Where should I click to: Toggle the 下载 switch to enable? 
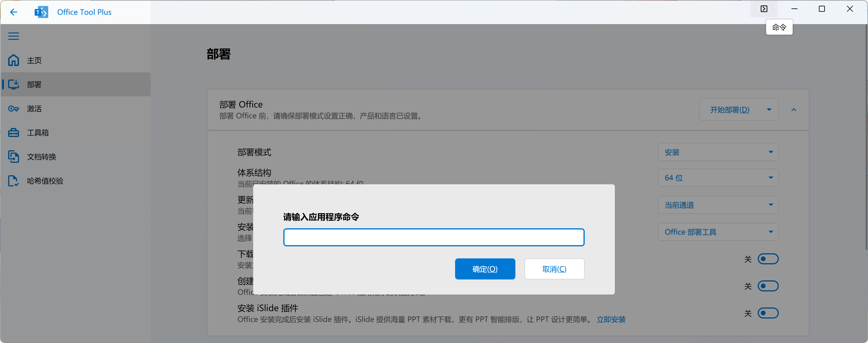768,259
